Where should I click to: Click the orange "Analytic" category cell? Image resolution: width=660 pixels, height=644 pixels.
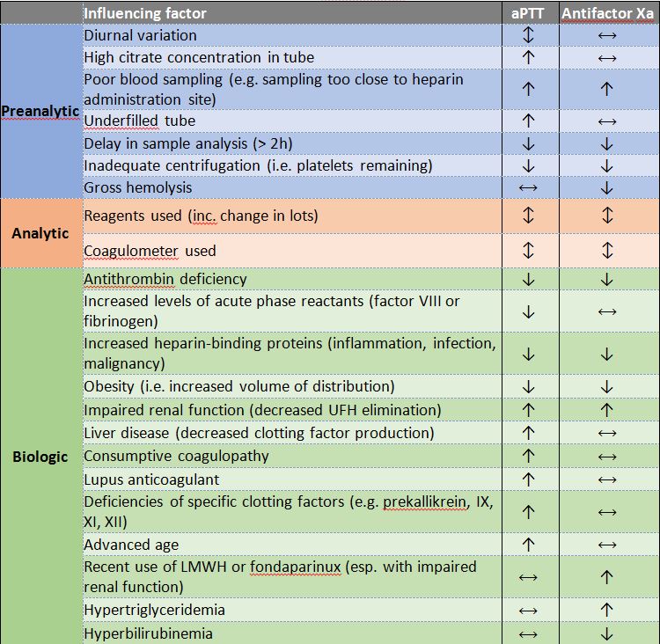(40, 233)
